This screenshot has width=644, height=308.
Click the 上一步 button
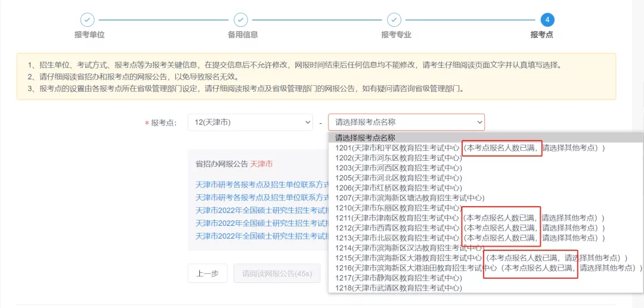pyautogui.click(x=208, y=273)
